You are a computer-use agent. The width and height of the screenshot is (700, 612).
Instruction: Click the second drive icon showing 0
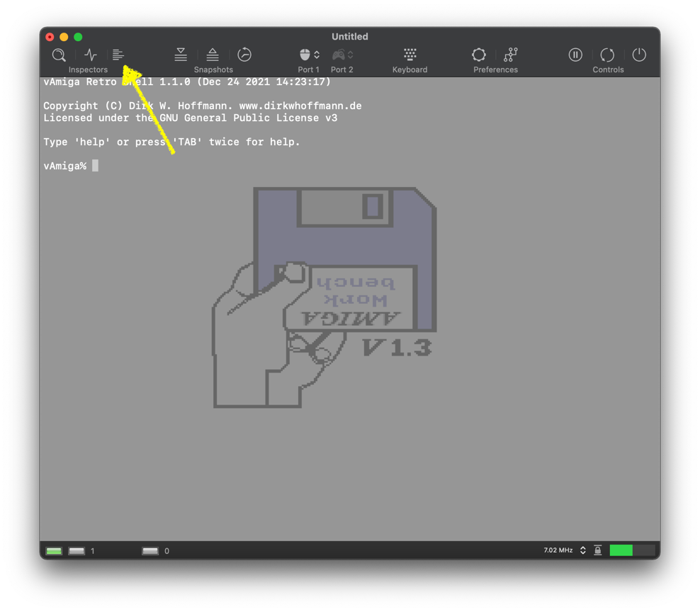[x=150, y=551]
